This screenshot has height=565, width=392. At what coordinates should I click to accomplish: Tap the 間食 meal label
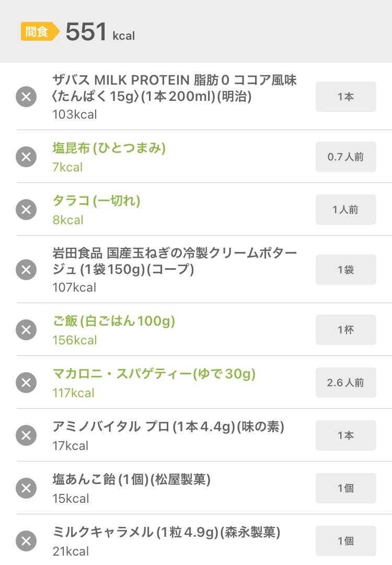tap(38, 32)
